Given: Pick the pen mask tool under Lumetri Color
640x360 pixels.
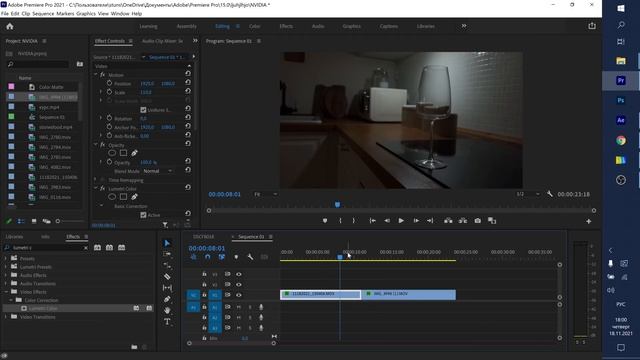Looking at the screenshot, I should (134, 197).
